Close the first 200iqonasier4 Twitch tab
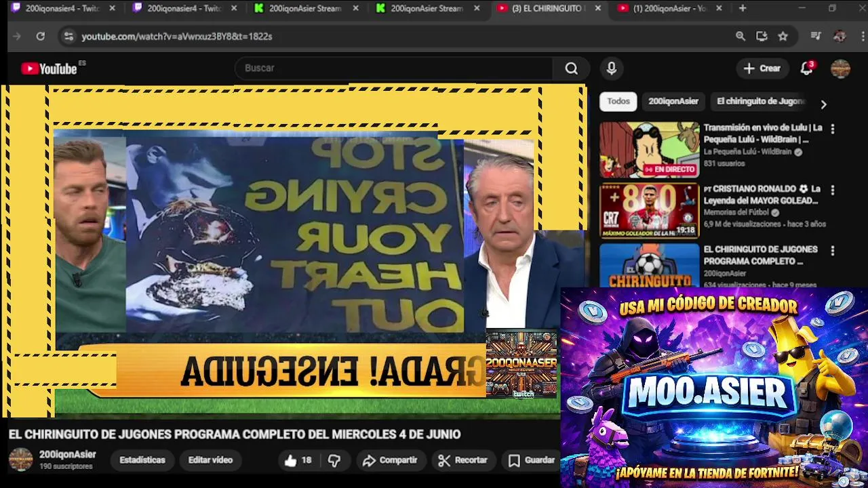 [113, 8]
